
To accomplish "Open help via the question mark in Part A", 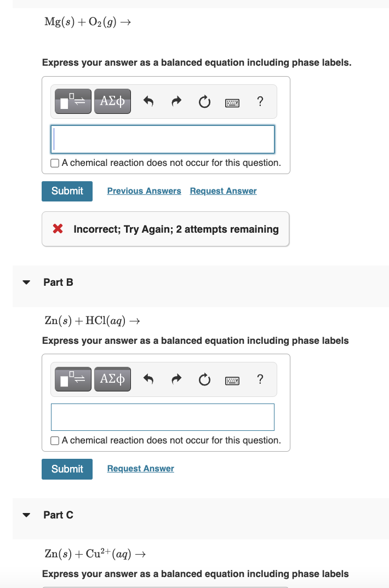I will point(260,101).
